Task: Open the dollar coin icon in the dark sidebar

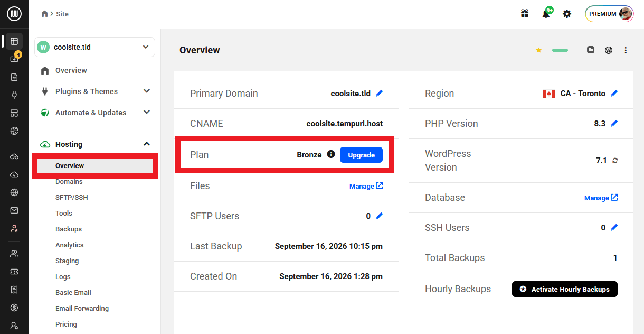Action: [14, 308]
